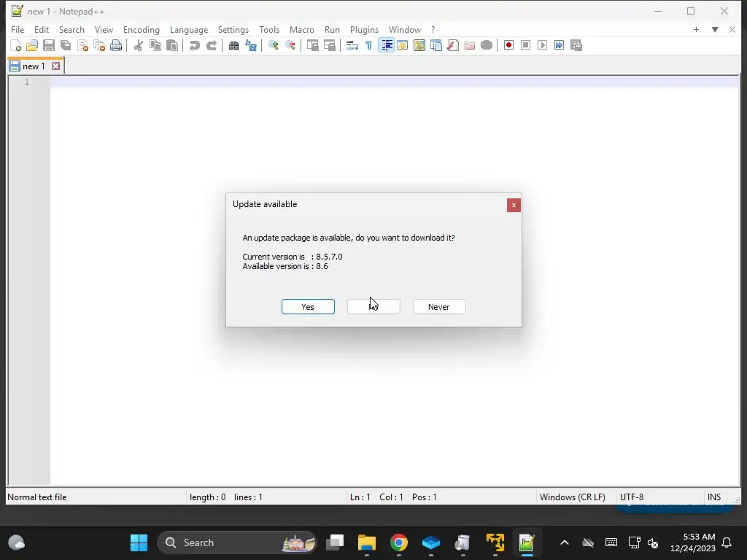Toggle indent guide toolbar icon
747x560 pixels.
click(x=387, y=45)
